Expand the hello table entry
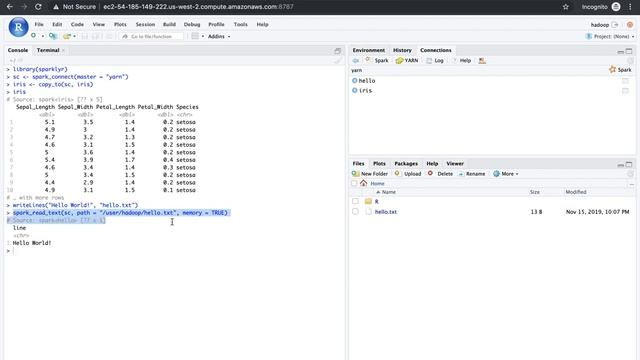The width and height of the screenshot is (640, 360). (354, 81)
